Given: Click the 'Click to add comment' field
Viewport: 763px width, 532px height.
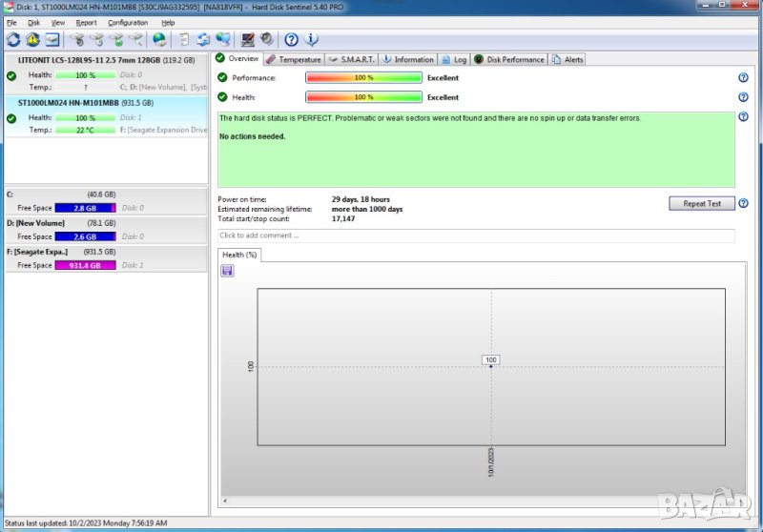Looking at the screenshot, I should click(x=476, y=235).
